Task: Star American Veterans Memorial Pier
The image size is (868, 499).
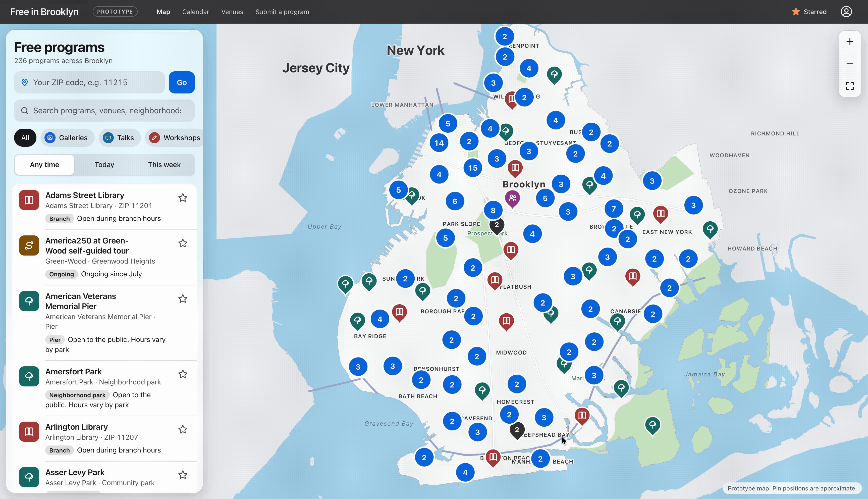Action: click(183, 299)
